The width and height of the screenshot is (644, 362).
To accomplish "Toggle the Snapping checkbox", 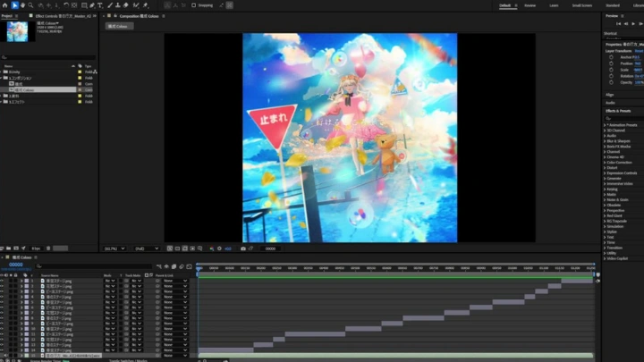I will pyautogui.click(x=193, y=5).
